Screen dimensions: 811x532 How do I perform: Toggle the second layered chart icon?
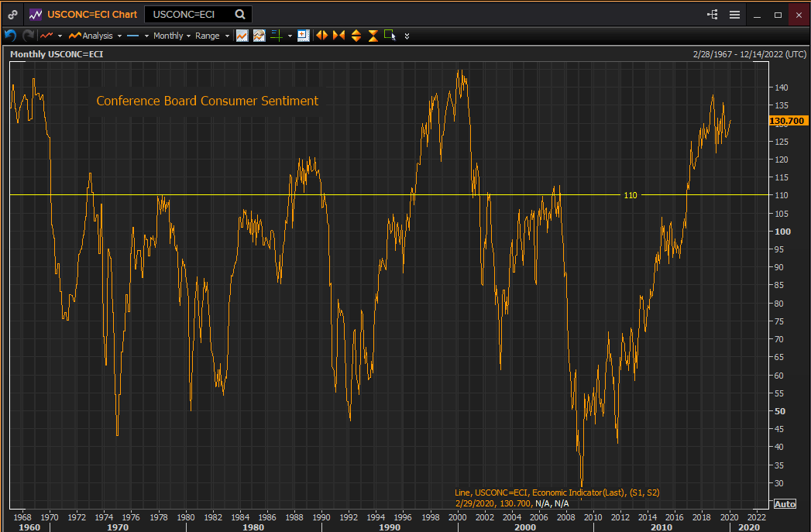coord(259,36)
